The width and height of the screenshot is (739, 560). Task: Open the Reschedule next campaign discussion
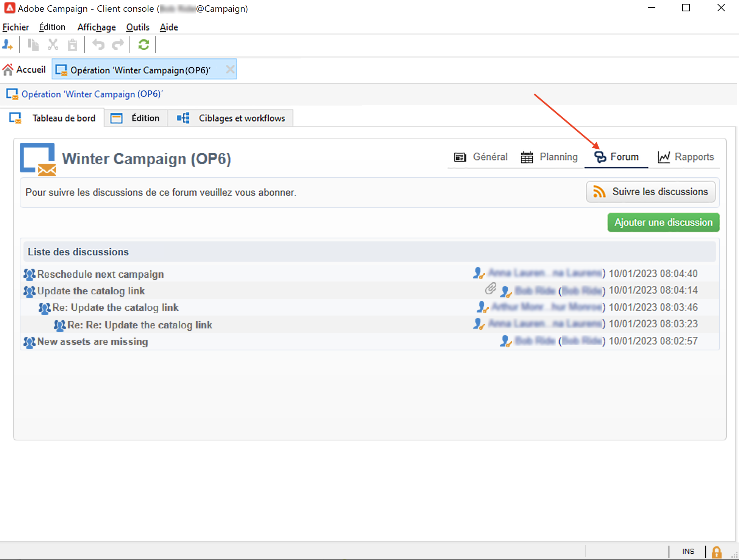[100, 274]
